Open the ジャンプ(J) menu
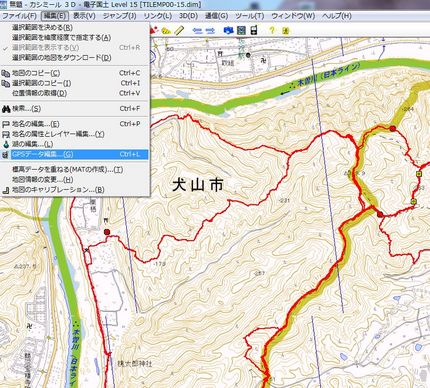Image resolution: width=430 pixels, height=388 pixels. point(119,16)
